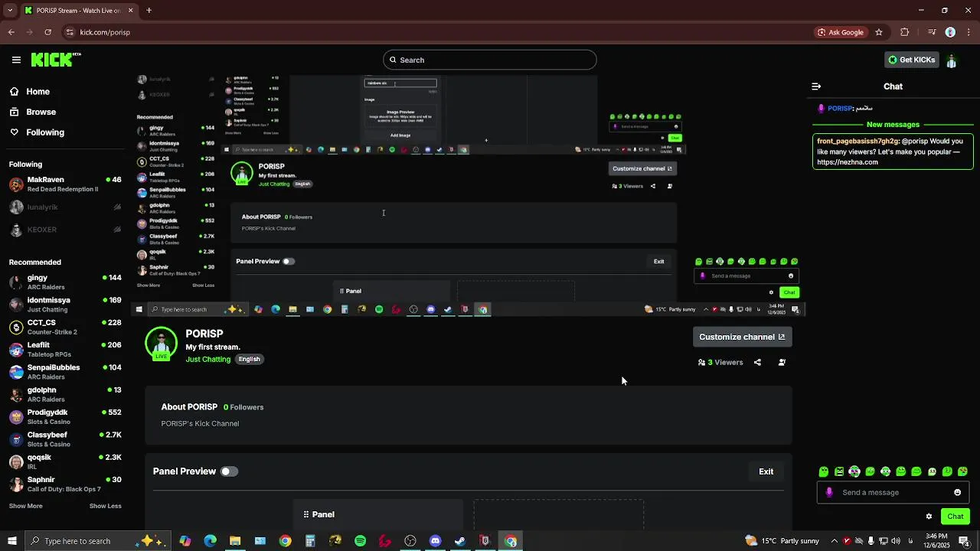Click the Get KICKs button
980x551 pixels.
pyautogui.click(x=911, y=60)
